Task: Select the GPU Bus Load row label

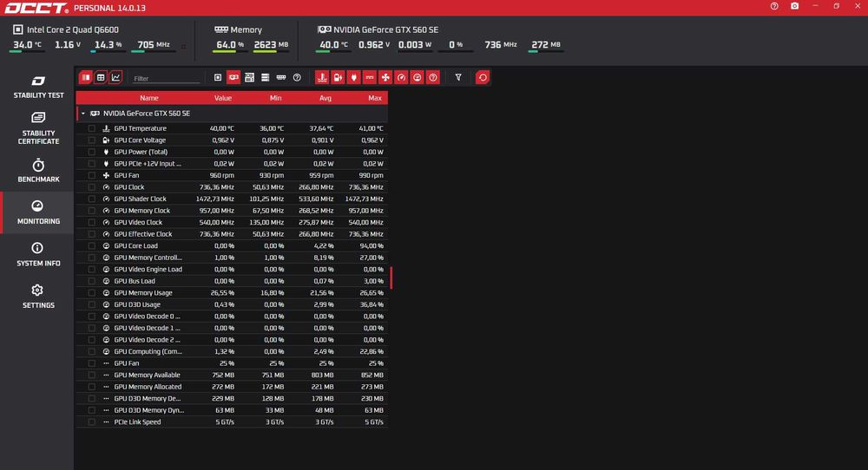Action: [x=135, y=281]
